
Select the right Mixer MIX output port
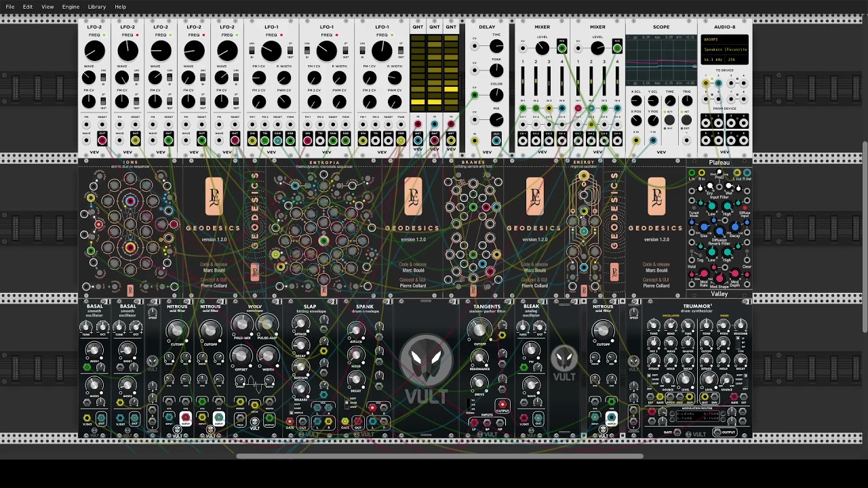617,48
